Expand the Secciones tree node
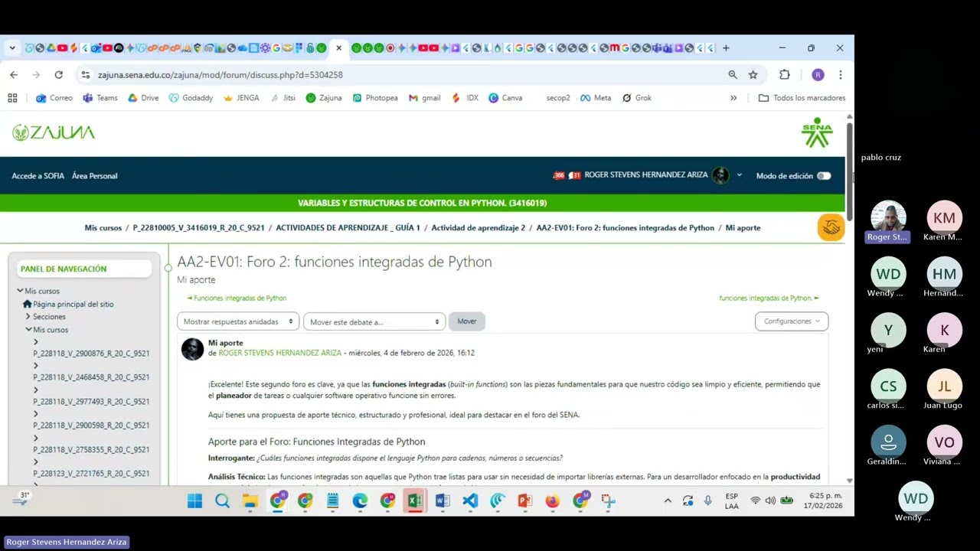Image resolution: width=980 pixels, height=551 pixels. click(x=28, y=316)
